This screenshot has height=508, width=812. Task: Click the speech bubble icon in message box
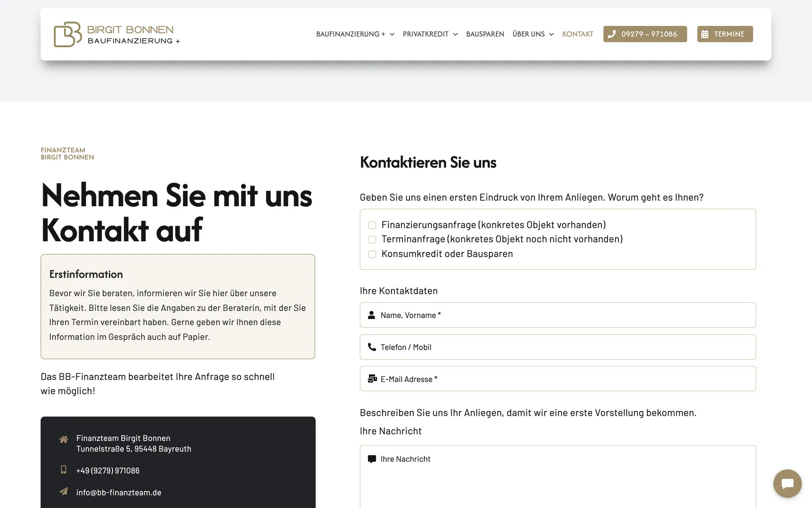371,459
